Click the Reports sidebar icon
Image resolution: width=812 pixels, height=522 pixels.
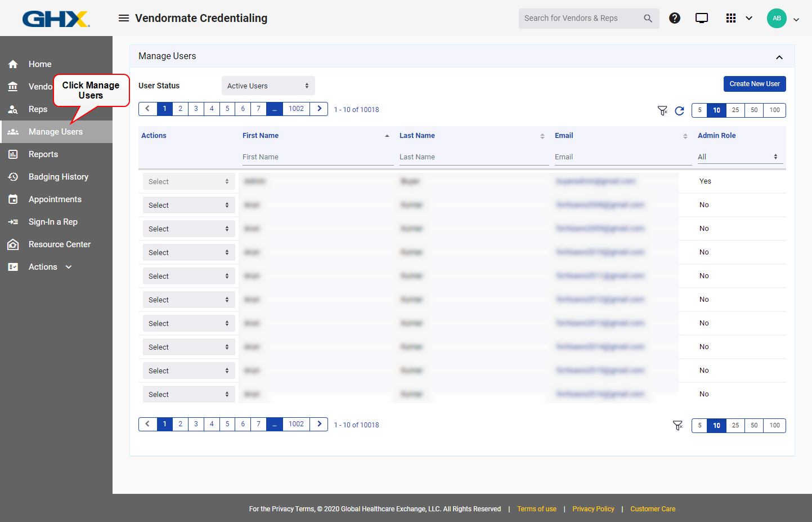click(x=13, y=154)
